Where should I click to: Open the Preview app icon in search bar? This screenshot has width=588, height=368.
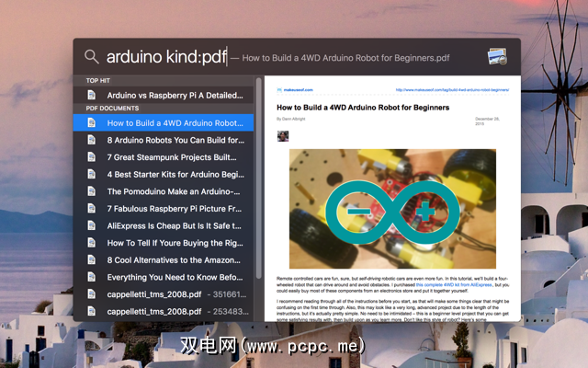tap(497, 57)
